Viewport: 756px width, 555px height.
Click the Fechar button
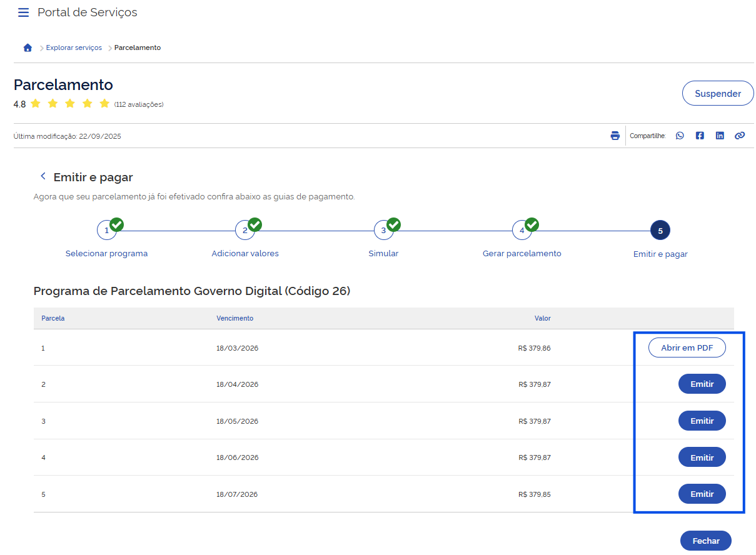(x=706, y=541)
